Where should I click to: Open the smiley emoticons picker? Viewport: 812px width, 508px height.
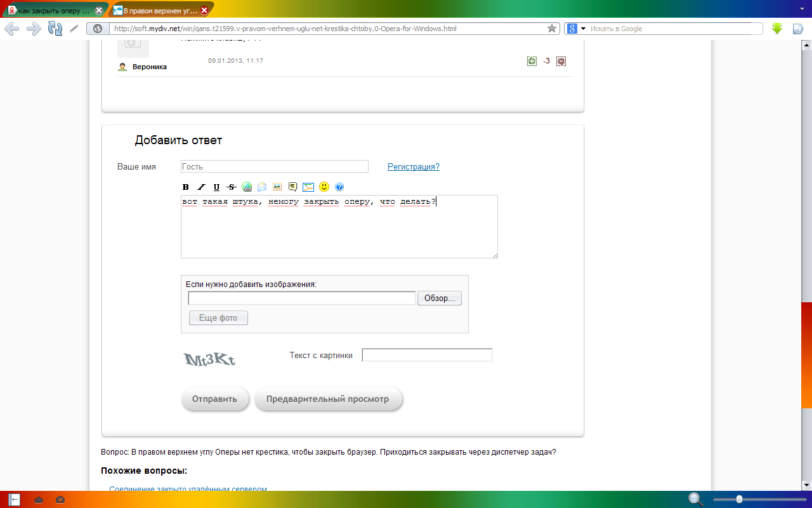(324, 187)
